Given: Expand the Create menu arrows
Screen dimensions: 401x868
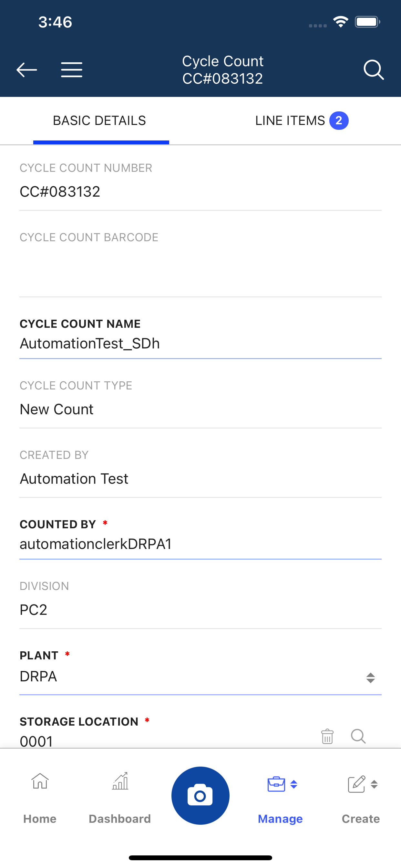Looking at the screenshot, I should 374,784.
